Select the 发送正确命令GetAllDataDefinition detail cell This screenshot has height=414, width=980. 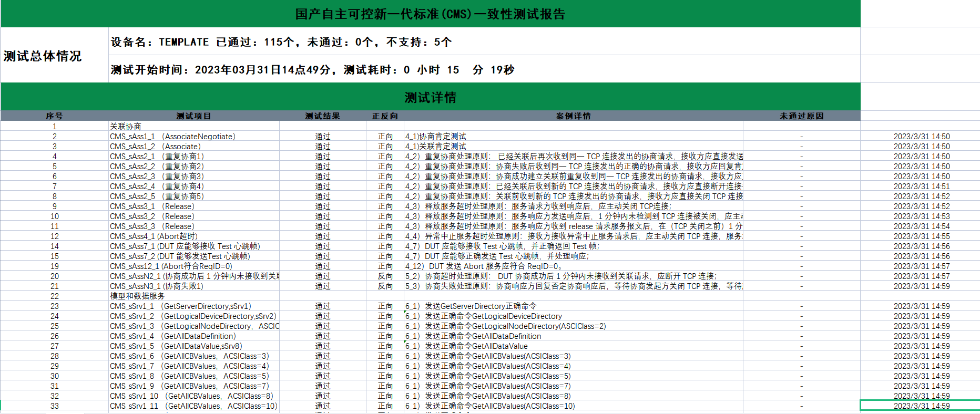coord(574,336)
